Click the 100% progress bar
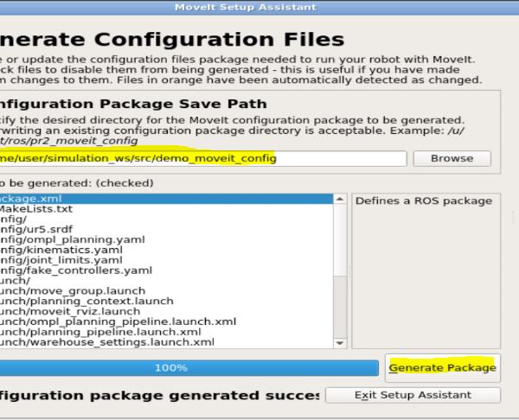Screen dimensions: 519x420 (x=189, y=368)
